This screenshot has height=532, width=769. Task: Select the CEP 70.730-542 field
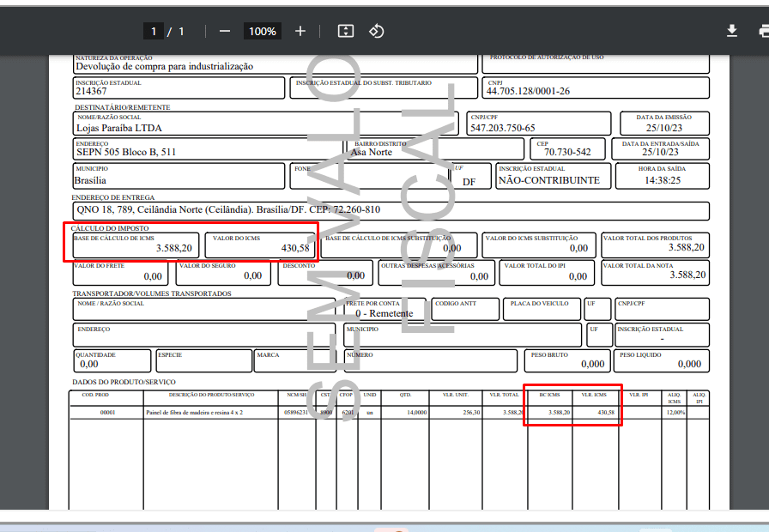tap(567, 152)
